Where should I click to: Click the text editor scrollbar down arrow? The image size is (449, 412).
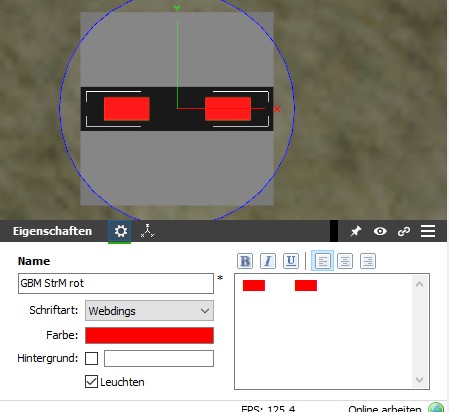(420, 380)
